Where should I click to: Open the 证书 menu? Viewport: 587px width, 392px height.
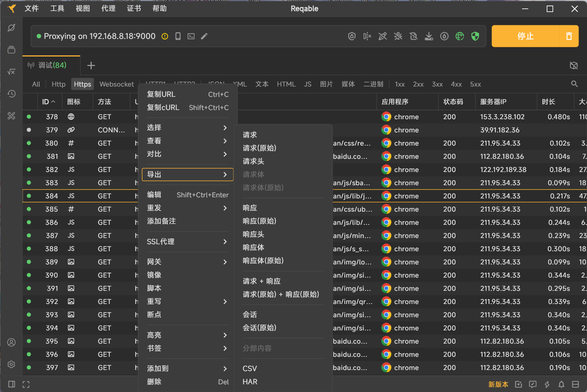[x=134, y=8]
